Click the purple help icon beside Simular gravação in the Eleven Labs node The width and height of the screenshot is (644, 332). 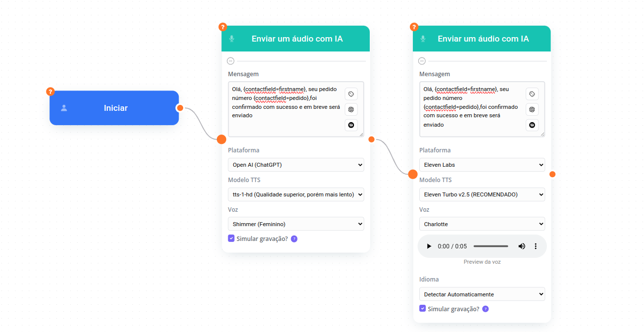click(x=485, y=309)
